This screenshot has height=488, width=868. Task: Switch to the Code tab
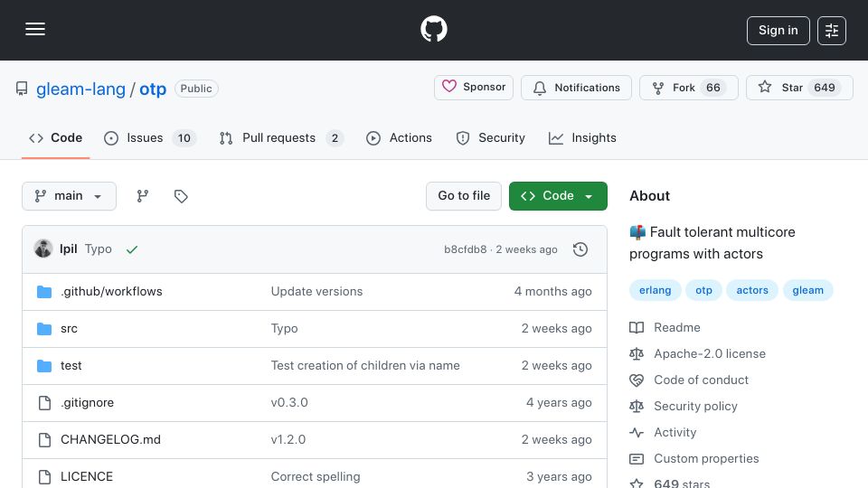tap(55, 137)
